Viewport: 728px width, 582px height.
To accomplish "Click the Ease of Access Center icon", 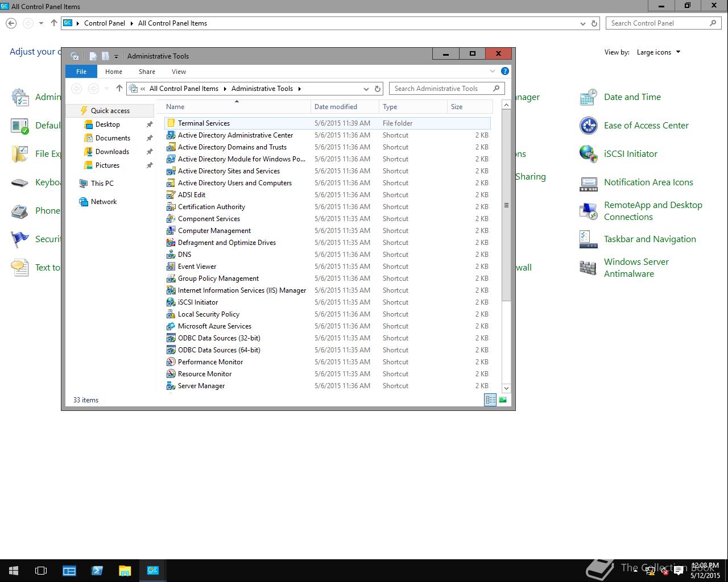I will point(588,126).
